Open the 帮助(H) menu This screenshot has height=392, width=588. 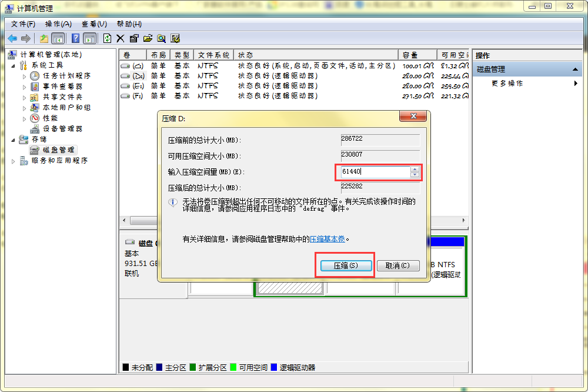129,24
